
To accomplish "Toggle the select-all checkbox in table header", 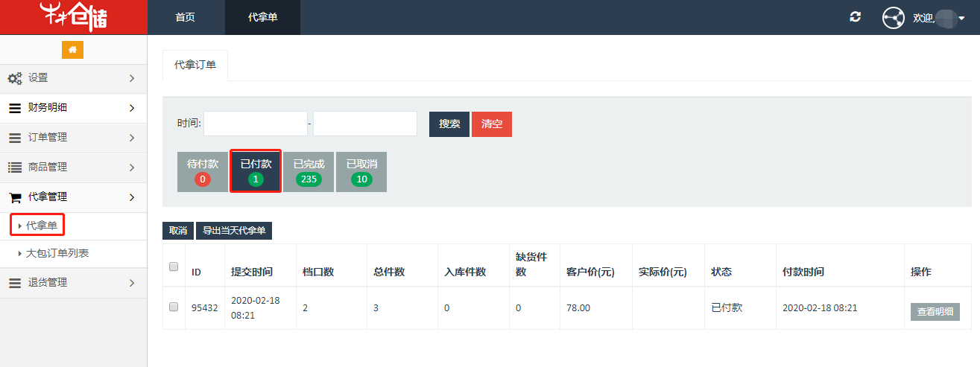I will click(x=174, y=267).
